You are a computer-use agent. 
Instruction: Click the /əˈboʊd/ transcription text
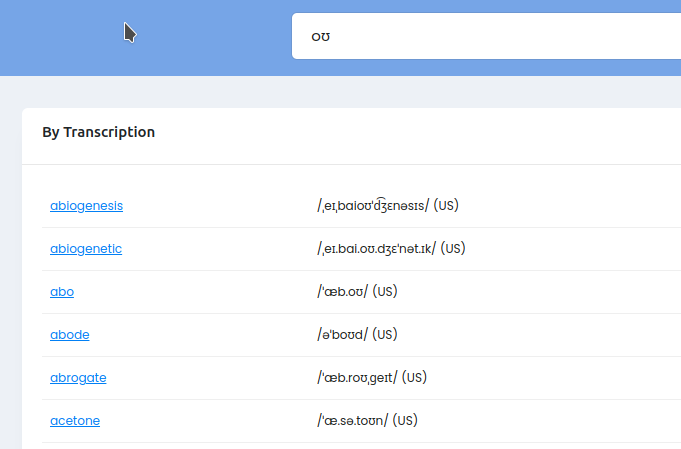(343, 335)
